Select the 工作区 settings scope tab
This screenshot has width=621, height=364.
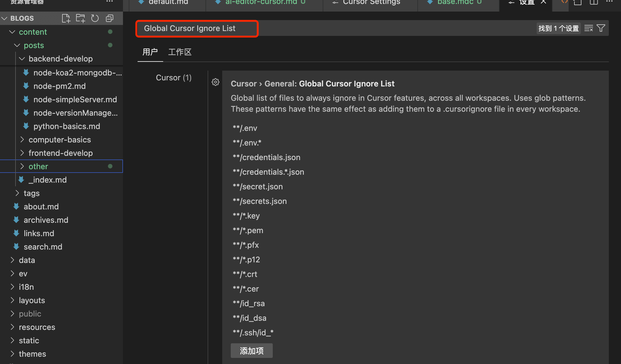[x=180, y=52]
